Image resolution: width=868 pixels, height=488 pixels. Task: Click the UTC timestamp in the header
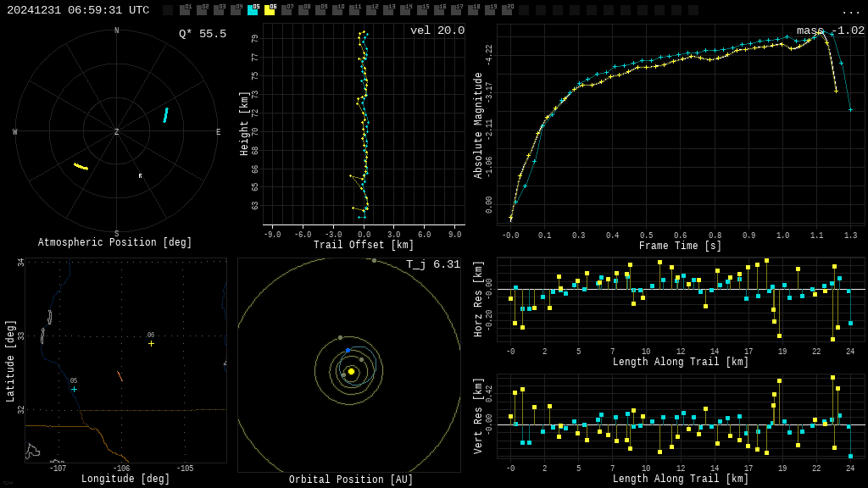78,10
